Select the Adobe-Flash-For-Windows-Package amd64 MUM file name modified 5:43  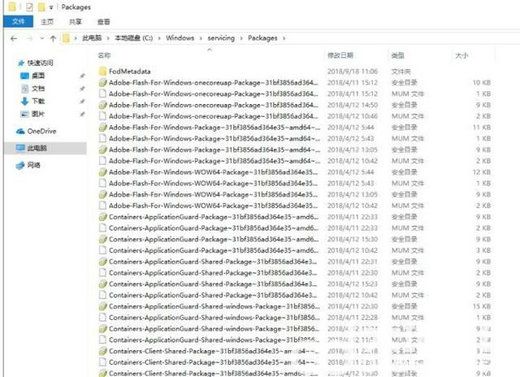coord(214,138)
